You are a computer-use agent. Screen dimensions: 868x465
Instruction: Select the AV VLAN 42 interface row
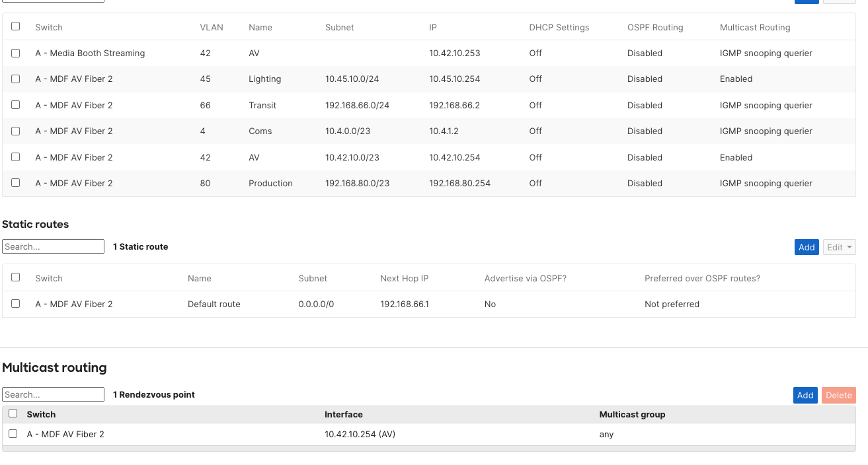coord(15,157)
